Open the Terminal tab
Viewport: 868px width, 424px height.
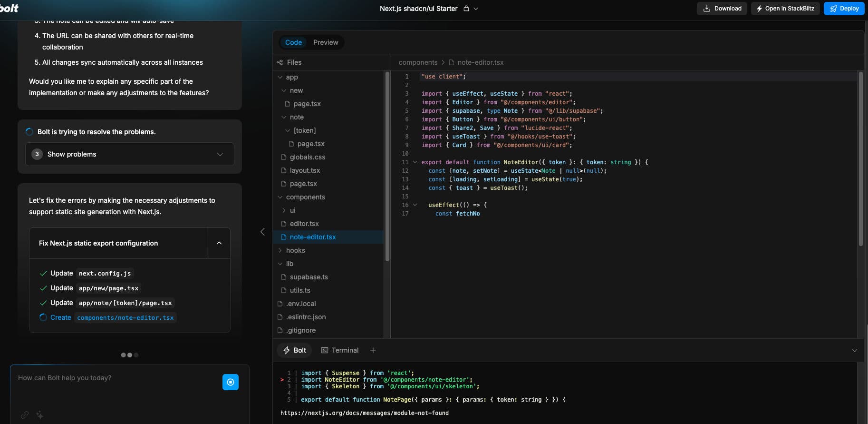click(340, 350)
